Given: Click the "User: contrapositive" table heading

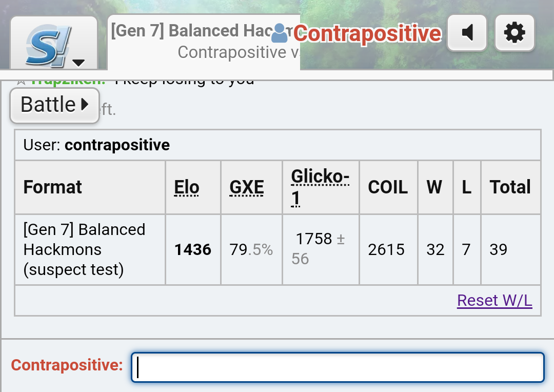Looking at the screenshot, I should (97, 145).
